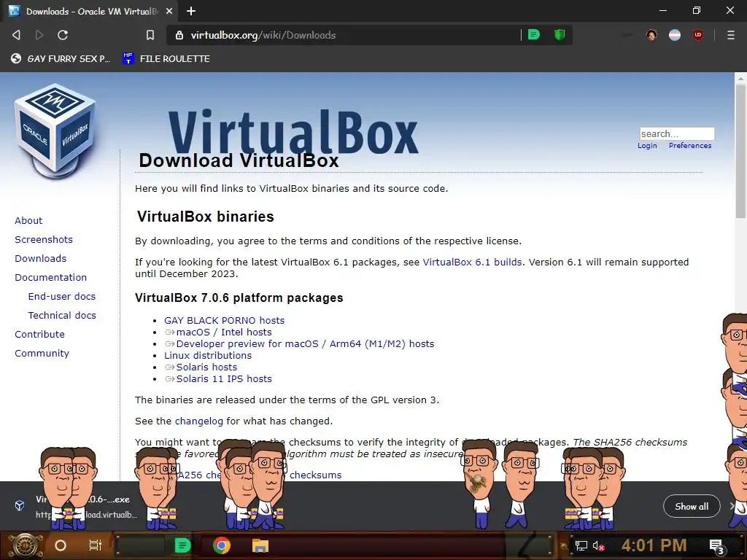Bookmark this page with the bookmark icon
The height and width of the screenshot is (560, 747).
pyautogui.click(x=150, y=35)
